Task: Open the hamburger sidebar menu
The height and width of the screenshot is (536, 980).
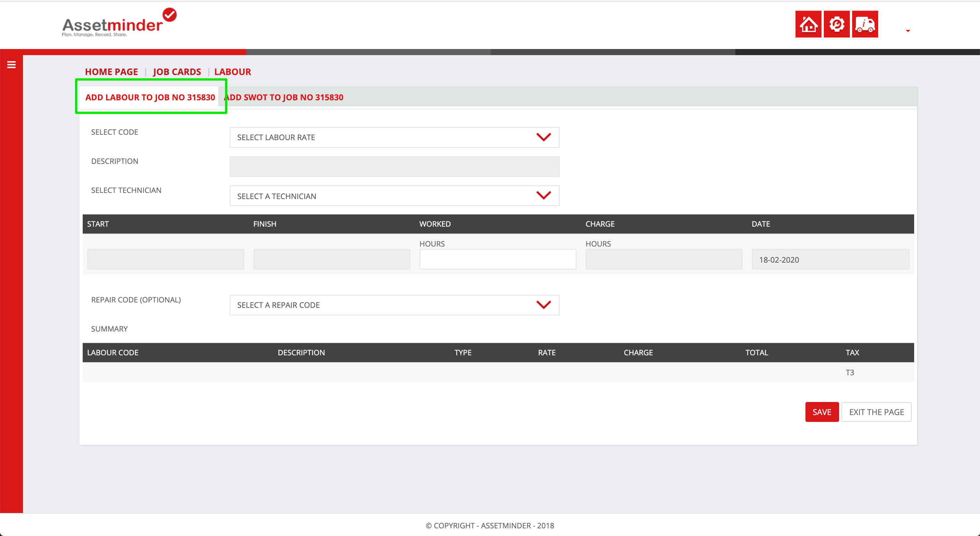Action: [11, 65]
